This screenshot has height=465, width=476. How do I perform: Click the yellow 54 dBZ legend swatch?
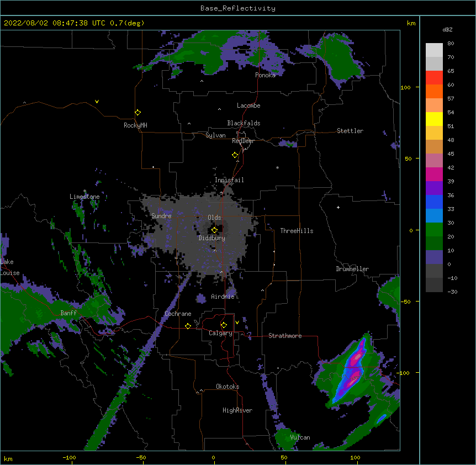pyautogui.click(x=434, y=119)
